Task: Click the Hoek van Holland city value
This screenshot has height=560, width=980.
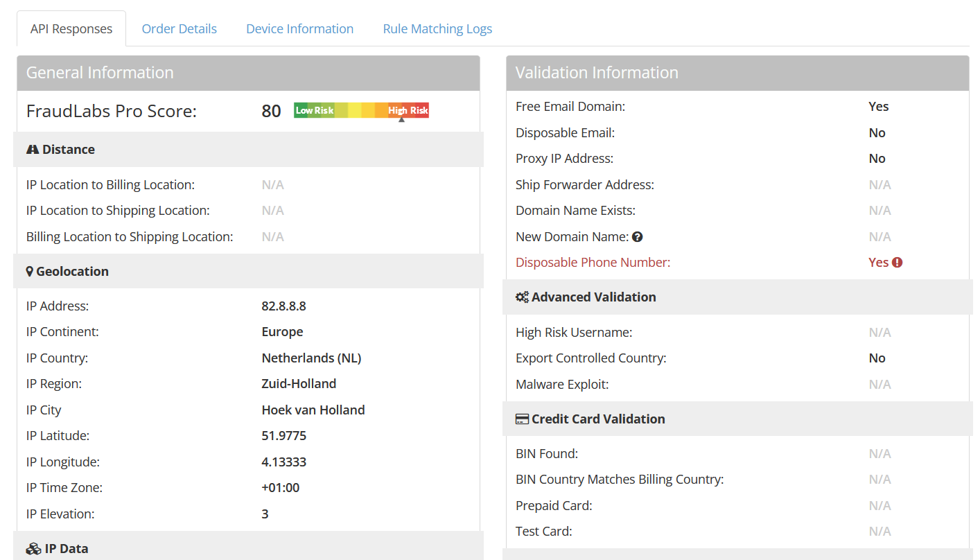Action: [x=313, y=410]
